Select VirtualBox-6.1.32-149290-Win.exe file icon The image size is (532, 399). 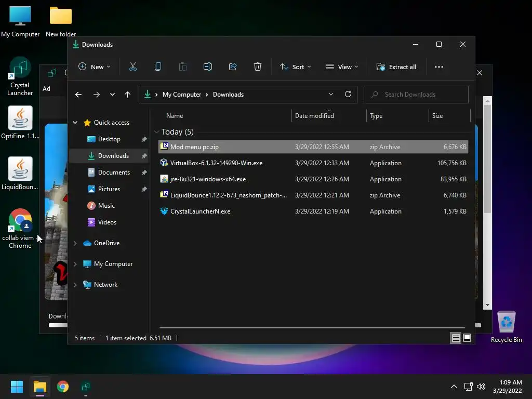(x=164, y=163)
